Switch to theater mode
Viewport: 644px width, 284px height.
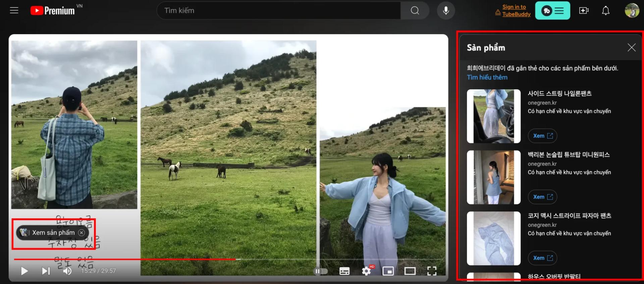(x=410, y=271)
